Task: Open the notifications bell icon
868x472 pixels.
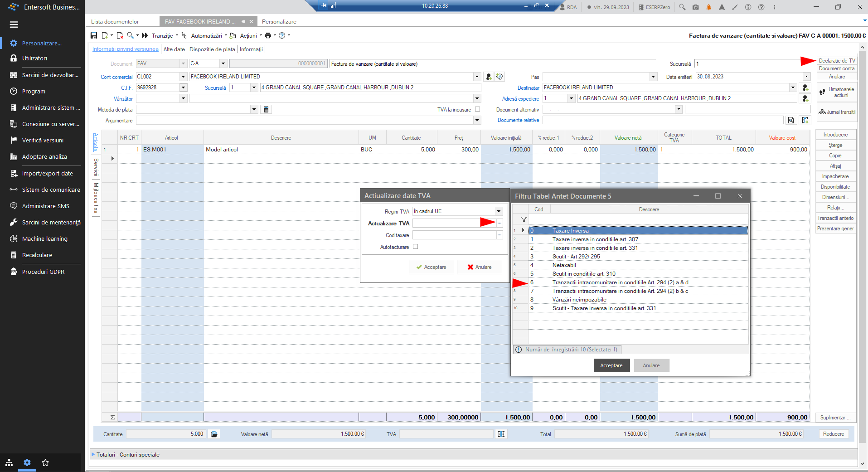Action: coord(708,7)
